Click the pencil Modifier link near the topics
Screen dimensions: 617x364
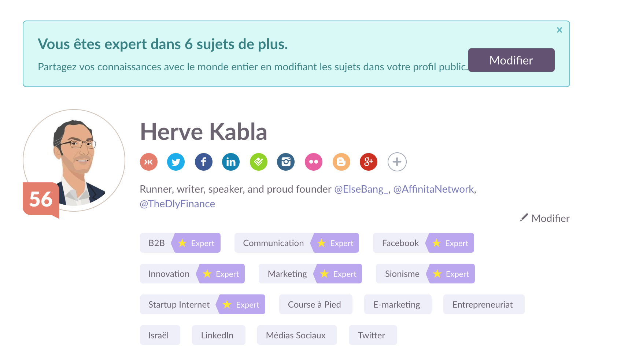pyautogui.click(x=545, y=218)
